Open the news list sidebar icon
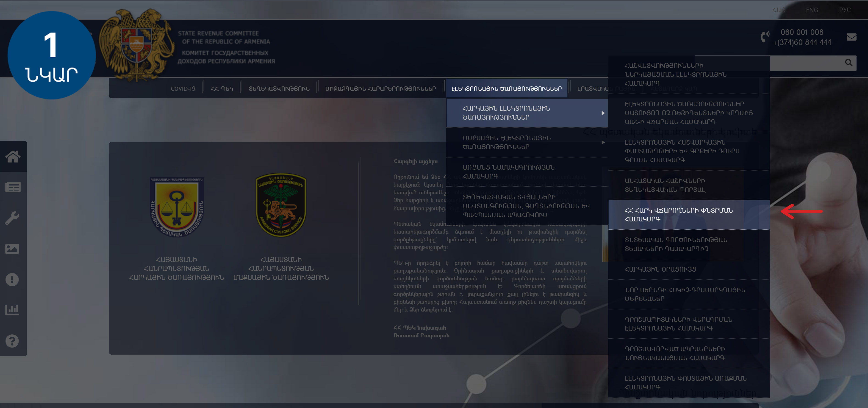Screen dimensions: 868x408 pyautogui.click(x=13, y=187)
